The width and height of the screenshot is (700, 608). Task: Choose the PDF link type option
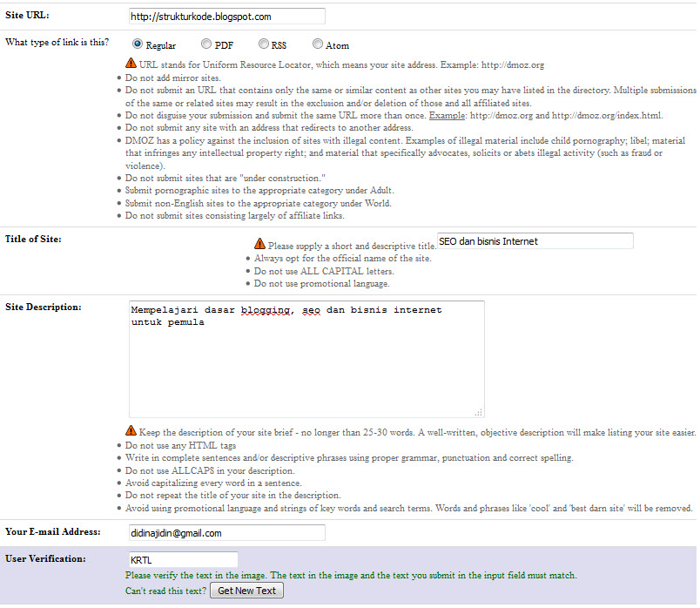point(206,44)
